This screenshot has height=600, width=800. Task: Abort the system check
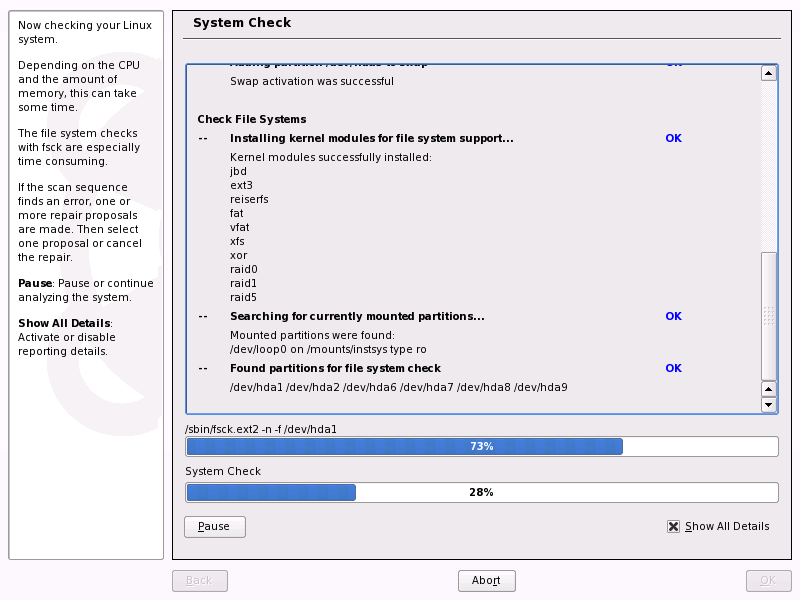(486, 581)
